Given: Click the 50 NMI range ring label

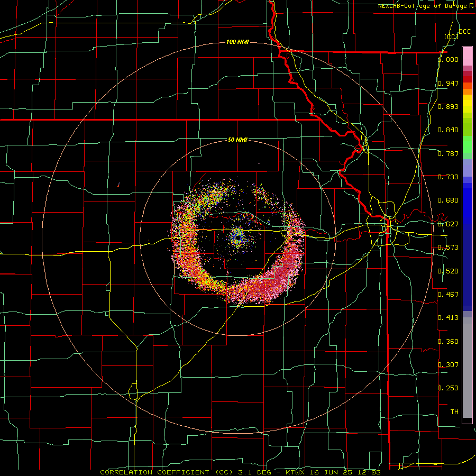Looking at the screenshot, I should pyautogui.click(x=237, y=140).
